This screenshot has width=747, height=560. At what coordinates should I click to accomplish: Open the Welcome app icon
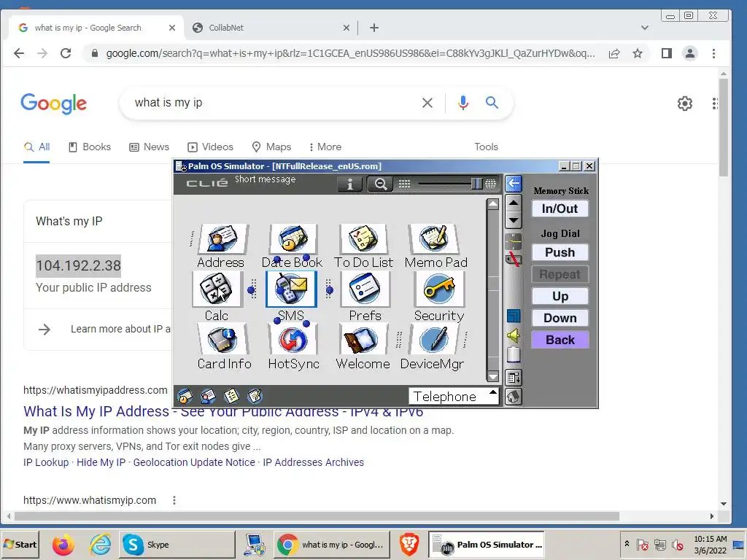tap(363, 339)
